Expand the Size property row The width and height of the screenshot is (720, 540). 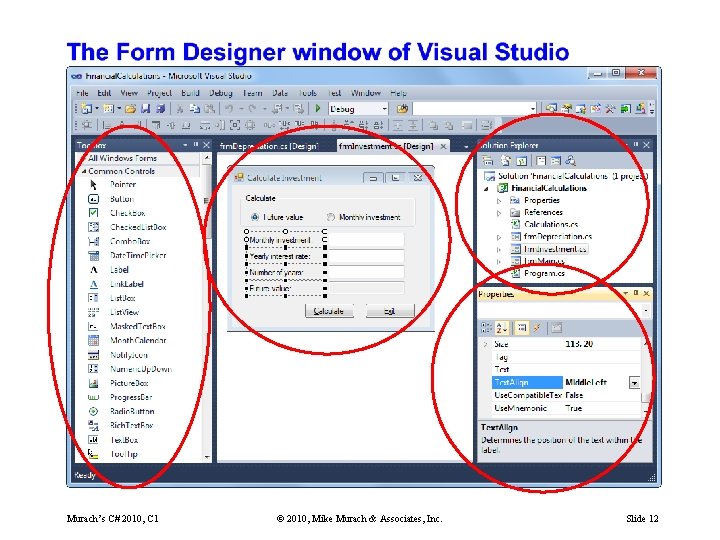click(485, 344)
